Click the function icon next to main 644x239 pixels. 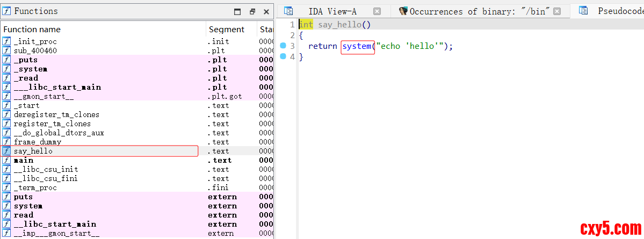point(6,161)
